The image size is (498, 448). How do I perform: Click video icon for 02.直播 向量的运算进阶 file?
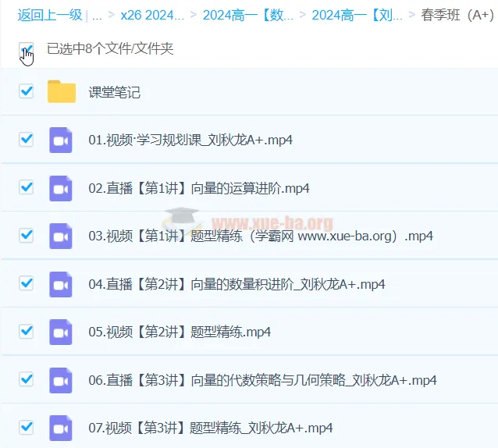pos(61,188)
